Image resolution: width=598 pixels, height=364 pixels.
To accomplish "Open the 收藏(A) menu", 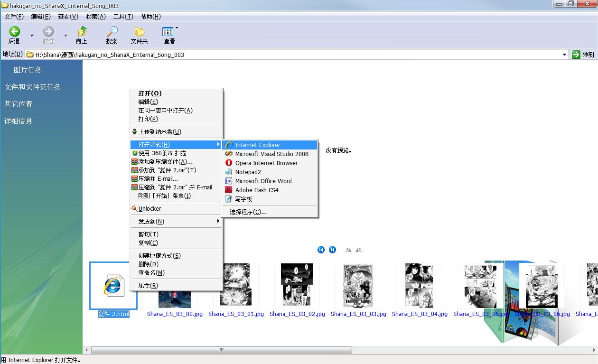I will (x=95, y=17).
